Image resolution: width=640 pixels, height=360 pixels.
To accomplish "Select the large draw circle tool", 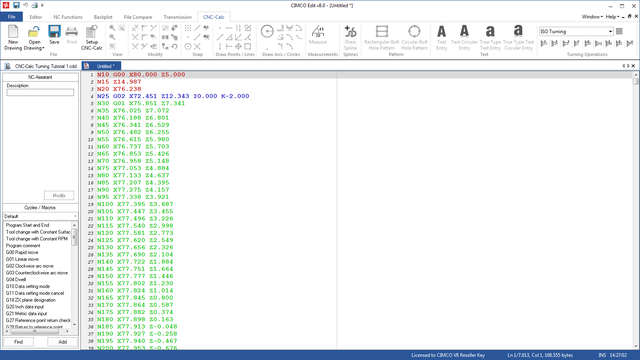I will [267, 31].
